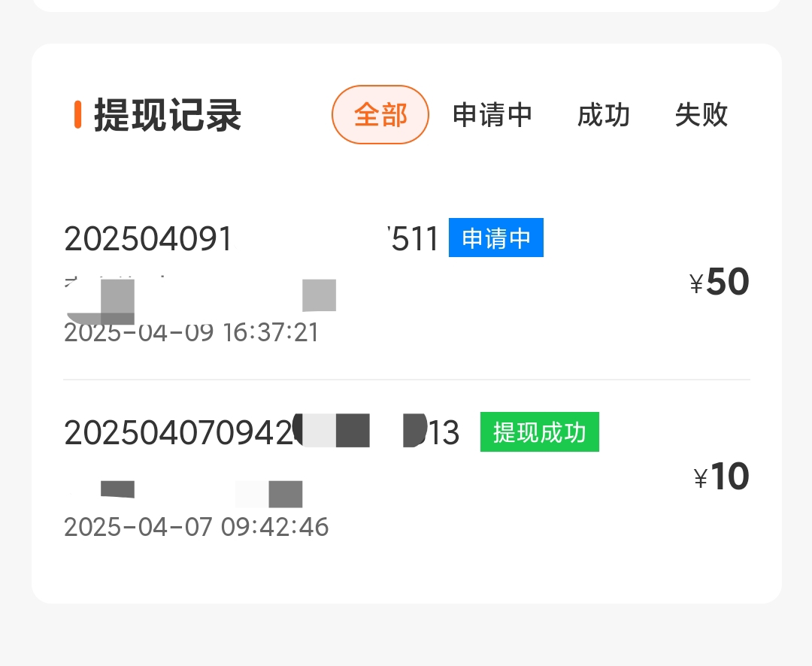Tap the green 提现成功 status badge
Image resolution: width=812 pixels, height=666 pixels.
540,432
